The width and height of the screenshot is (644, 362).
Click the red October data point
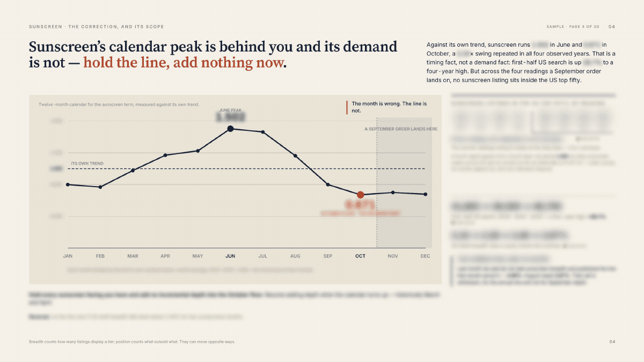[360, 195]
